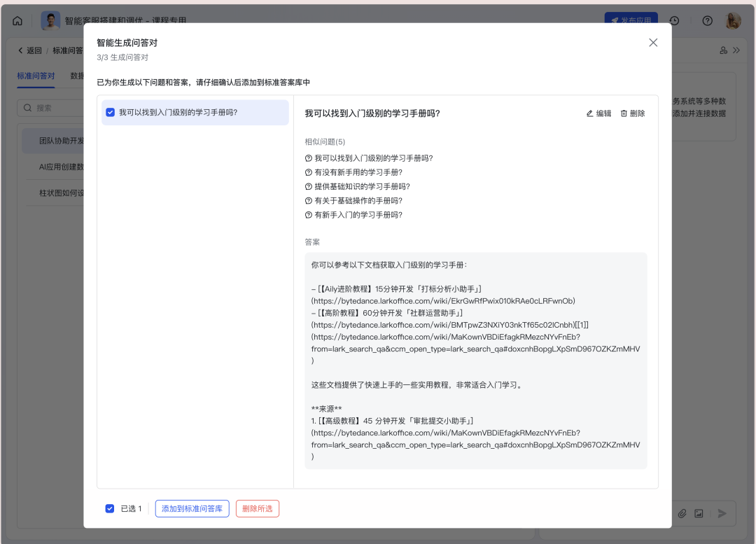Click the attachment paperclip icon

682,514
